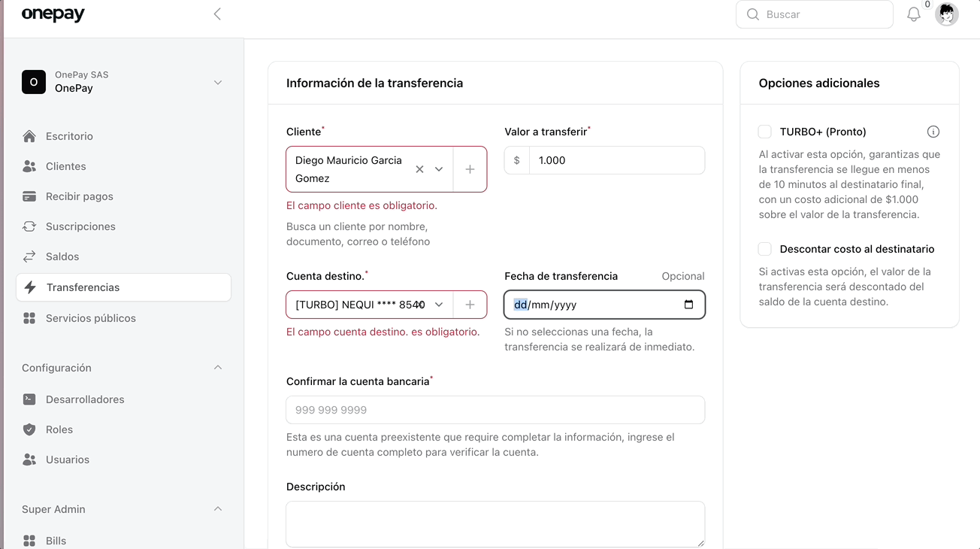Clear the selected client with X
The width and height of the screenshot is (980, 549).
pos(419,169)
